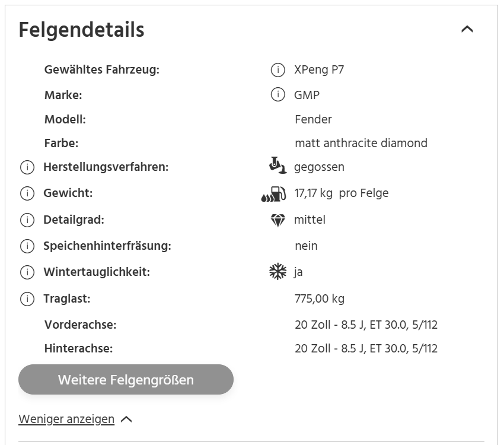
Task: Open info for Herstellungsverfahren
Action: [x=27, y=167]
